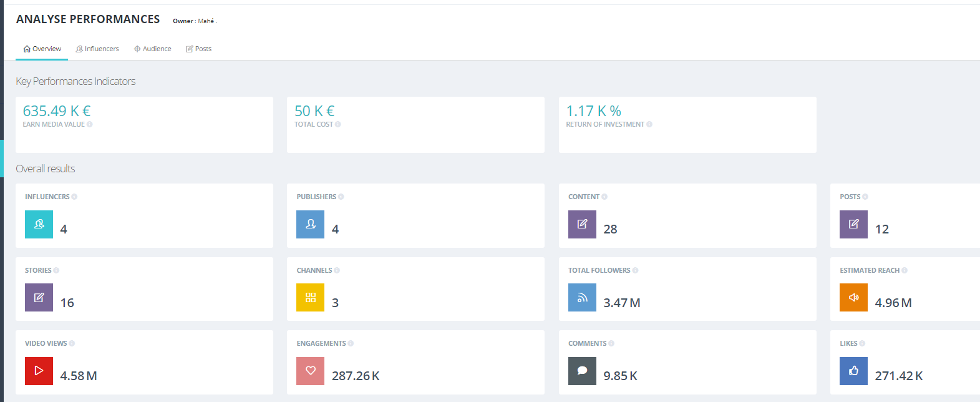Go to the Posts tab

[198, 49]
